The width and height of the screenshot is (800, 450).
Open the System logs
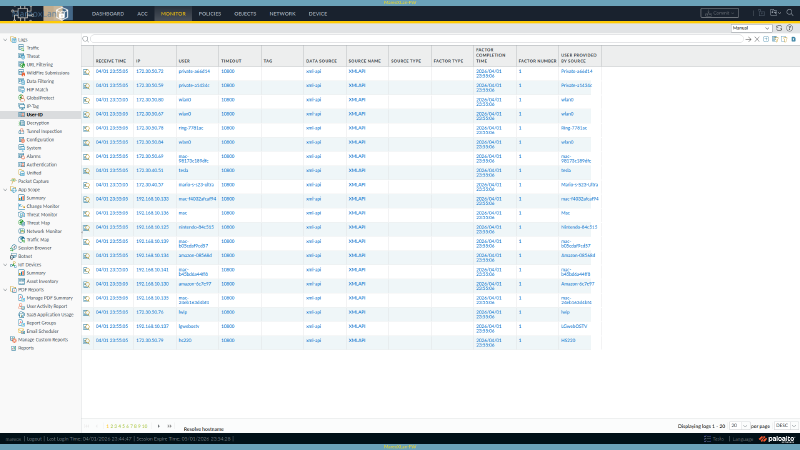(34, 148)
